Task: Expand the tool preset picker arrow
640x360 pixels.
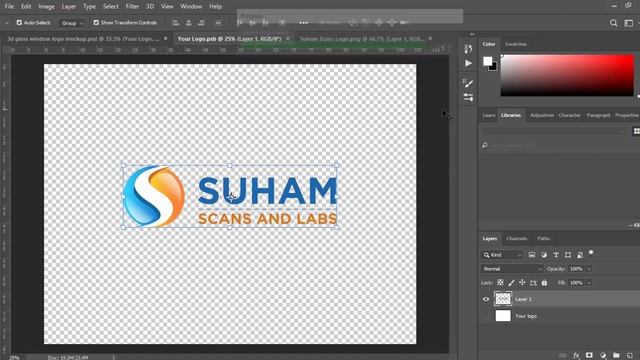Action: tap(7, 23)
